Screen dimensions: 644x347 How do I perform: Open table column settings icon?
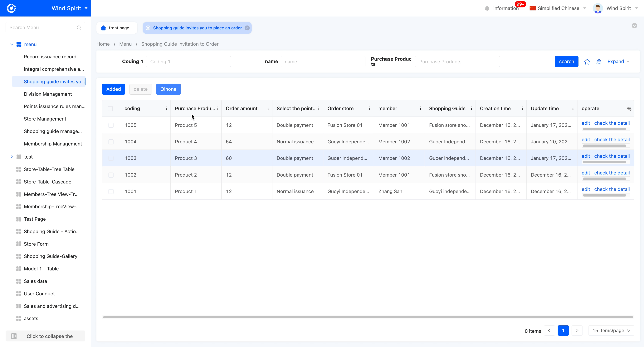(x=629, y=108)
